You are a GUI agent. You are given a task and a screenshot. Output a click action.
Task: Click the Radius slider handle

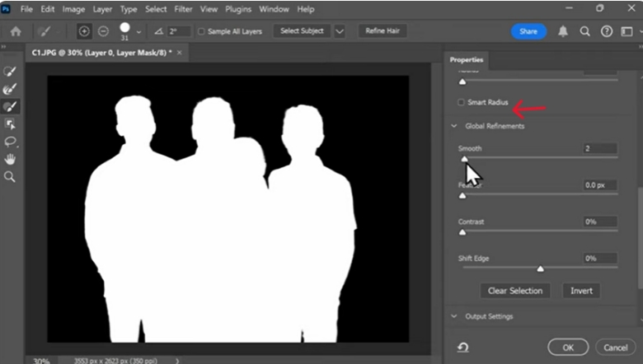(462, 82)
